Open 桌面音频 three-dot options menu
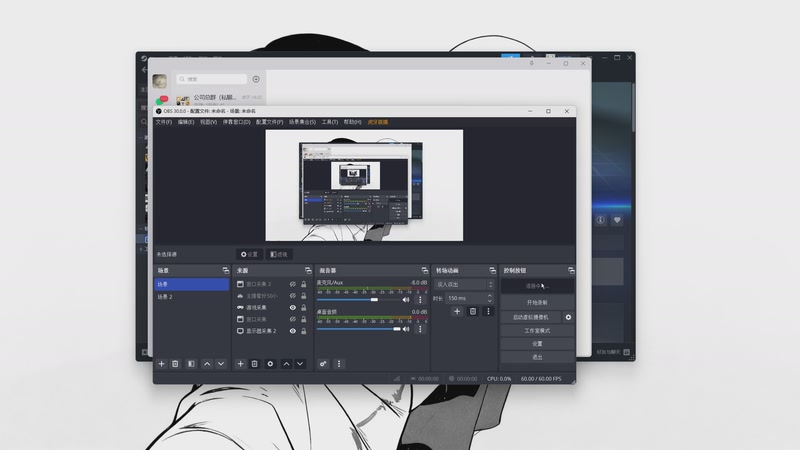 420,329
